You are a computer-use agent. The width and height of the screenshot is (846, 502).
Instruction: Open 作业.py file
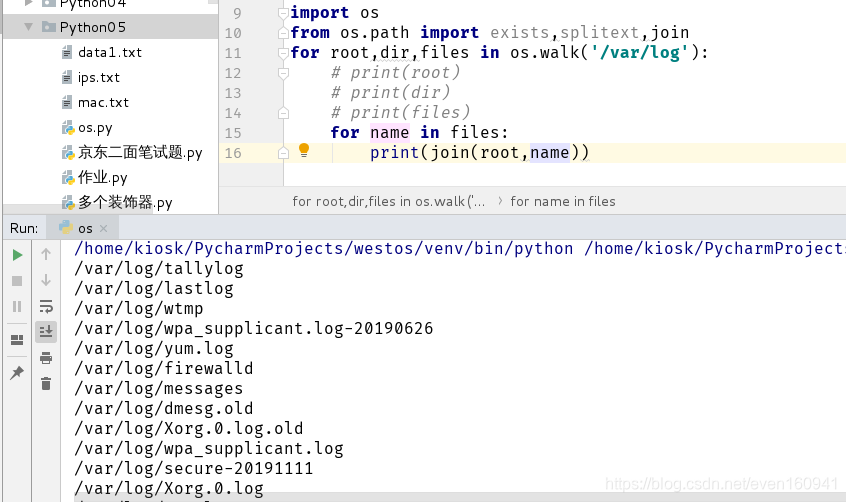click(103, 177)
